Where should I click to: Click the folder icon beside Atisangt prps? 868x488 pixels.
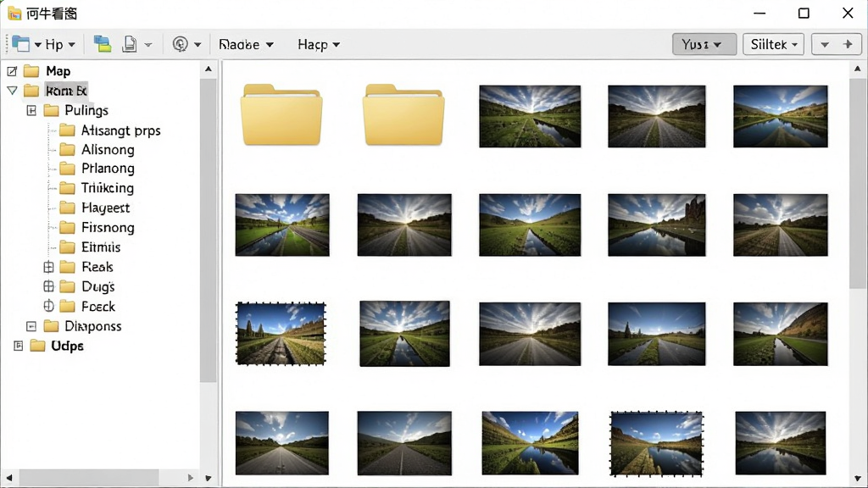(x=67, y=130)
